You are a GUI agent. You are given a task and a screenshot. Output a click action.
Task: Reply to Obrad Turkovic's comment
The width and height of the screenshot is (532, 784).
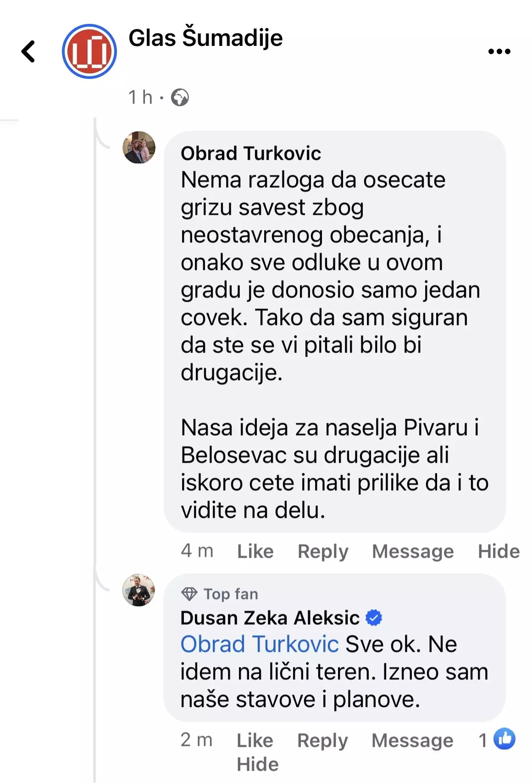[x=323, y=551]
